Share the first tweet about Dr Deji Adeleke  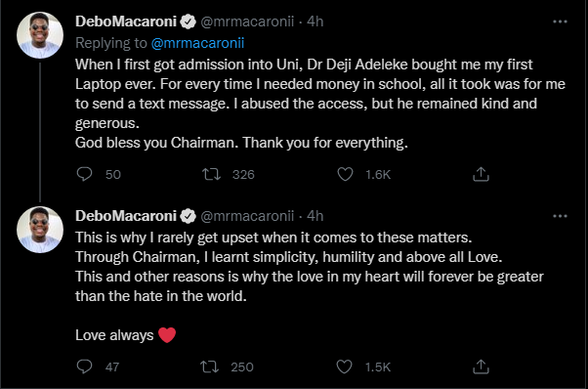481,174
